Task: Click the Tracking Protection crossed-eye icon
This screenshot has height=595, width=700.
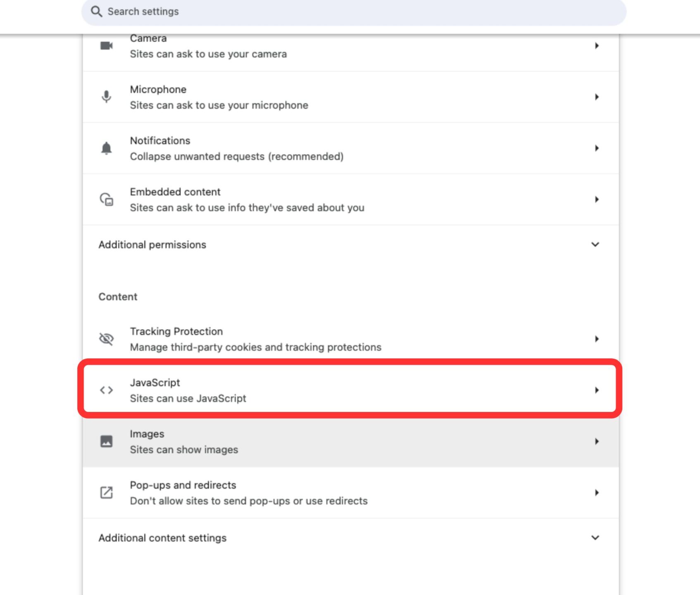Action: click(106, 339)
